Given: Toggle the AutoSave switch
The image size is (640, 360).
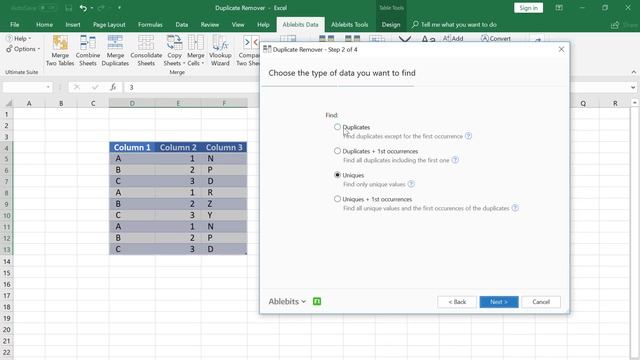Looking at the screenshot, I should 47,8.
